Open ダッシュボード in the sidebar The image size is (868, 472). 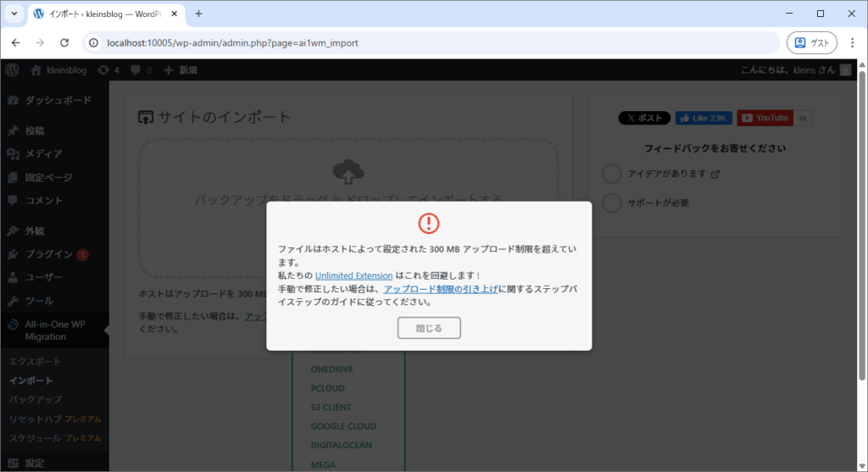57,100
